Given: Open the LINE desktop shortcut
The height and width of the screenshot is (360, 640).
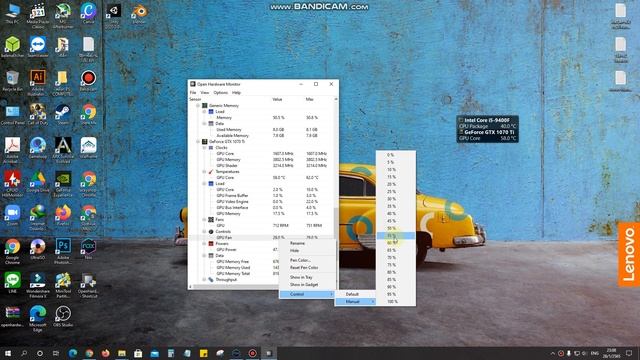Looking at the screenshot, I should 12,282.
